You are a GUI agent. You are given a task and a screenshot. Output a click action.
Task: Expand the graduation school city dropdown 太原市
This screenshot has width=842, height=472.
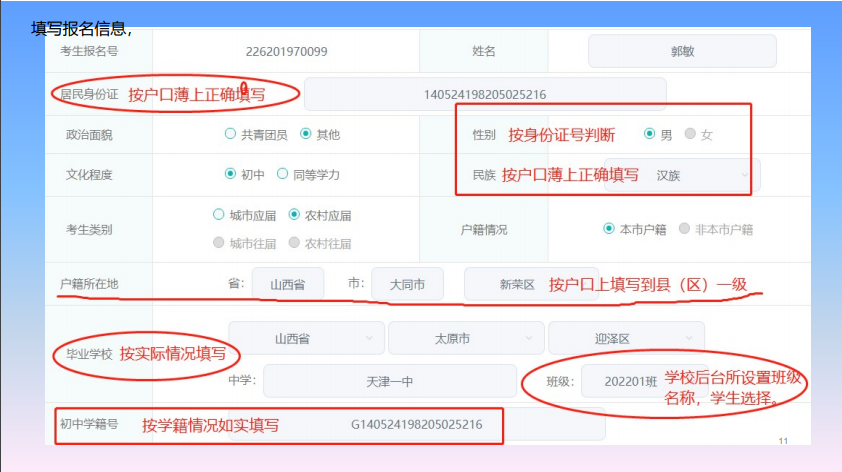coord(465,339)
